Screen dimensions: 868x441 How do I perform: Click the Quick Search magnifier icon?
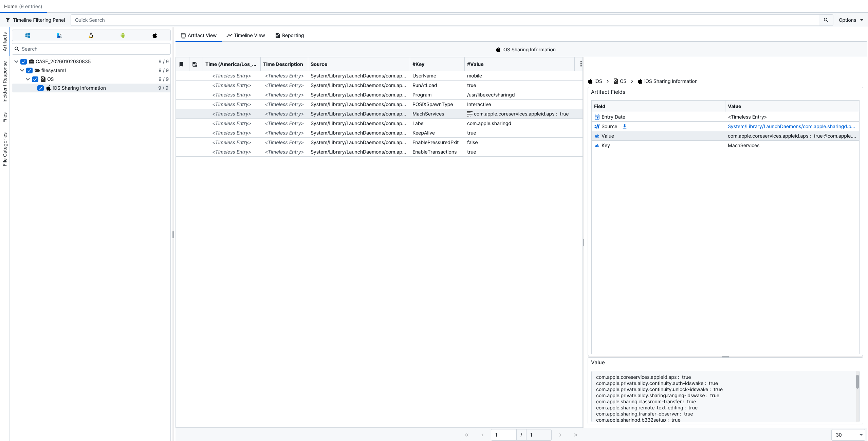pyautogui.click(x=826, y=20)
